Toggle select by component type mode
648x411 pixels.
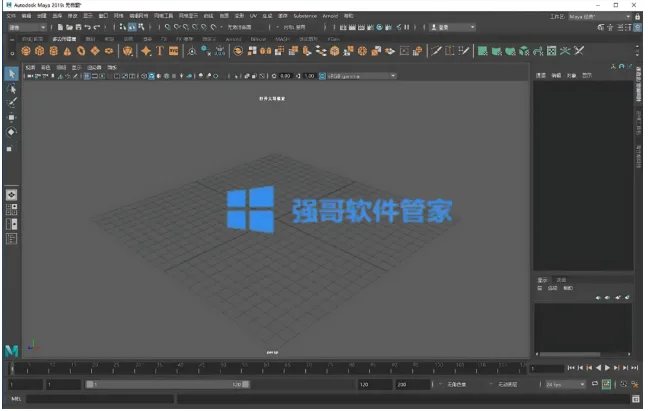[x=141, y=27]
